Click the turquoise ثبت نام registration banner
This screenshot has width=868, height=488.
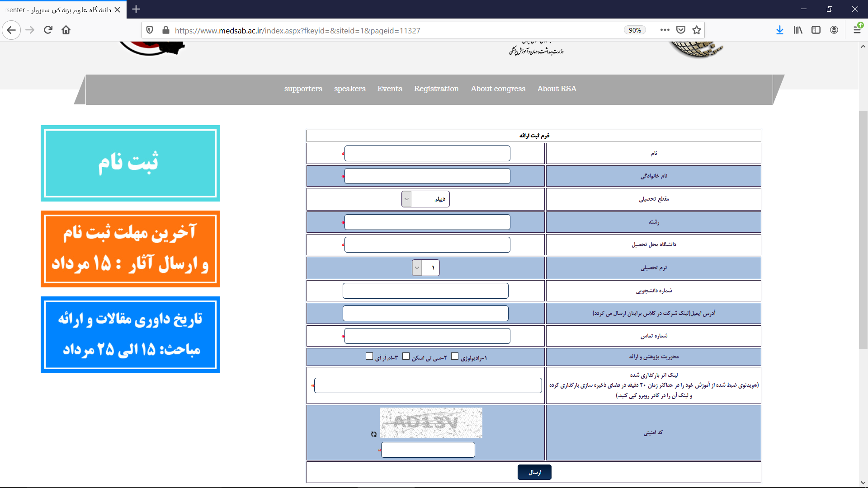click(x=130, y=163)
